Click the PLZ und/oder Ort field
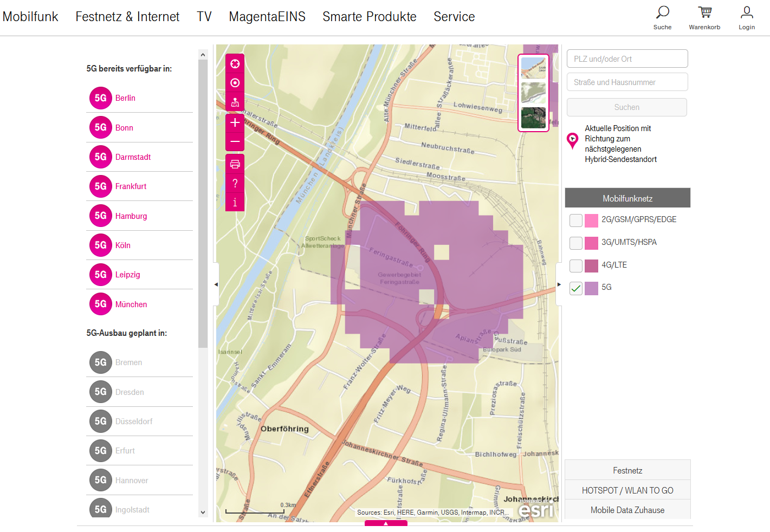 [627, 59]
